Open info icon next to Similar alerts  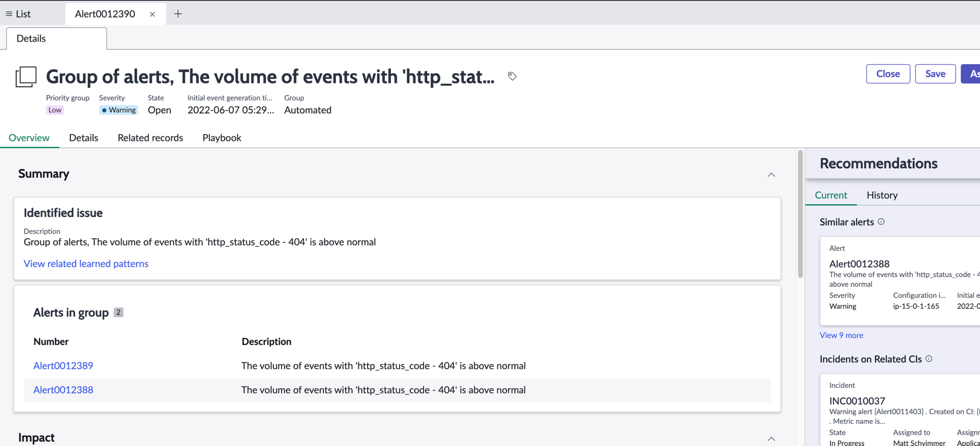click(882, 222)
